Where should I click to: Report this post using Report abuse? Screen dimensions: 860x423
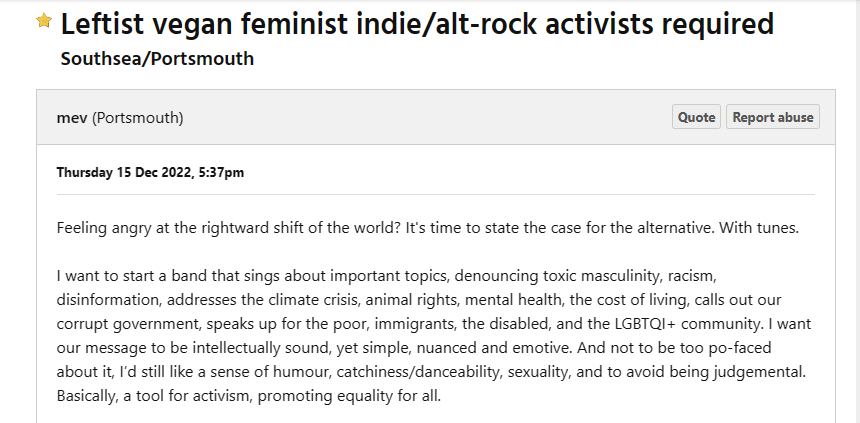tap(772, 117)
